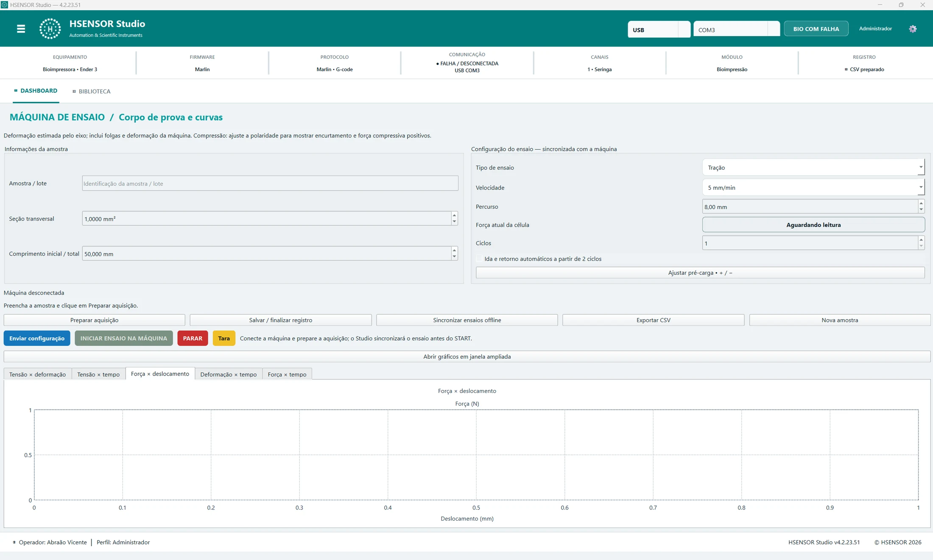The height and width of the screenshot is (560, 933).
Task: Show the Tensão × deformação chart tab
Action: pyautogui.click(x=38, y=374)
